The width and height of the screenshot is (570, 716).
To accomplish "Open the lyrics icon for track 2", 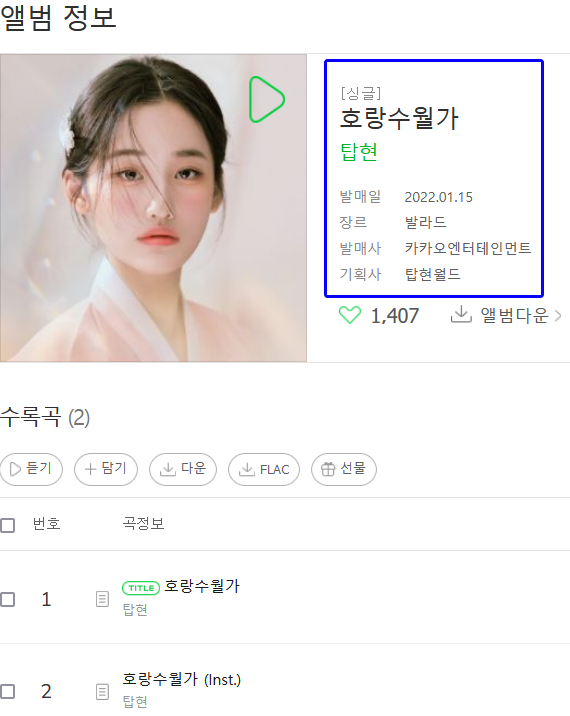I will tap(102, 692).
